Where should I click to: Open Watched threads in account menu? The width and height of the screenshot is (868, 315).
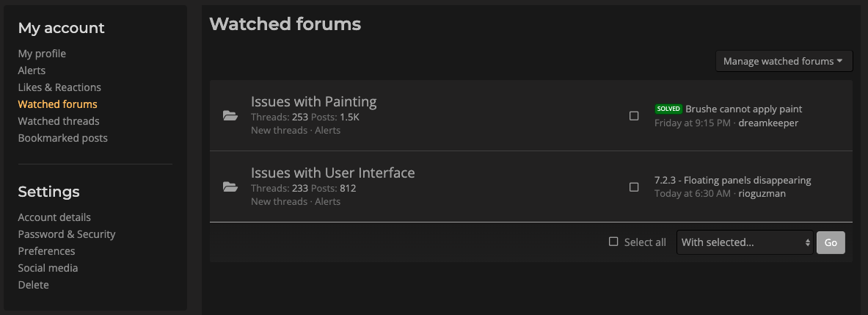click(59, 120)
